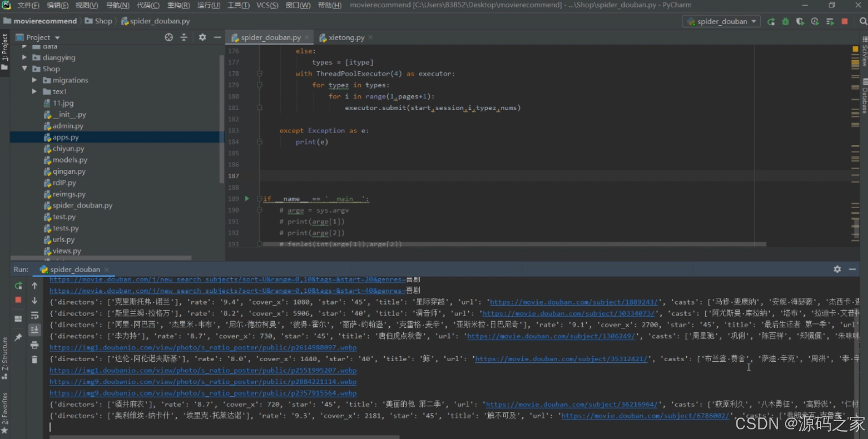Viewport: 868px width, 439px height.
Task: Open Search Everywhere magnifier
Action: click(x=863, y=21)
